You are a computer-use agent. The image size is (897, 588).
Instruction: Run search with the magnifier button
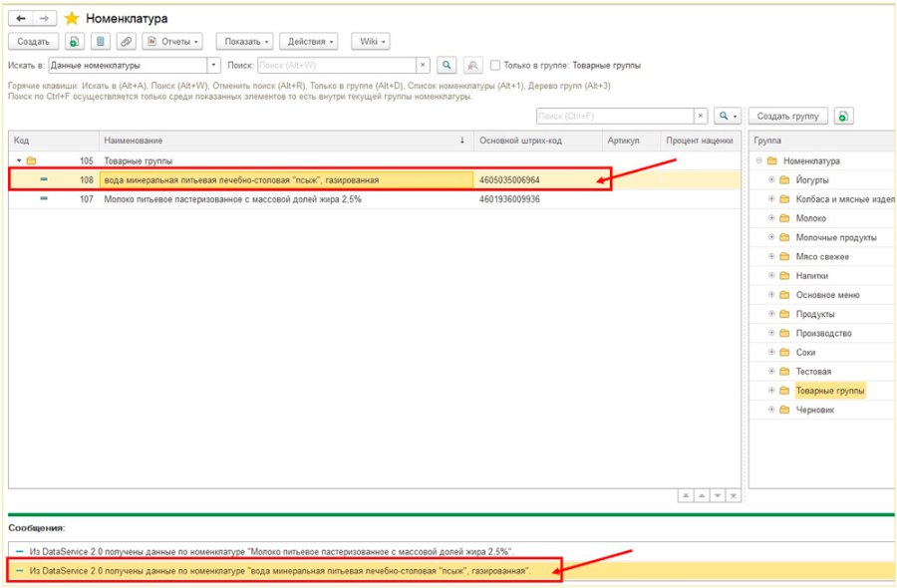click(x=447, y=65)
